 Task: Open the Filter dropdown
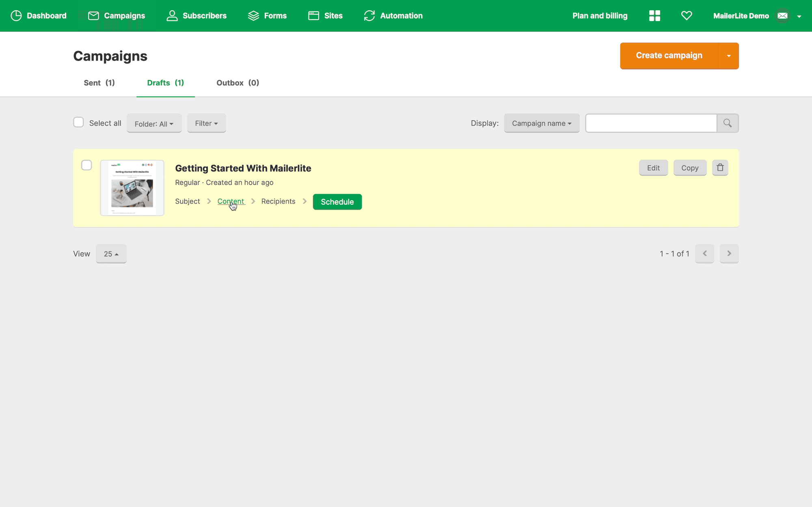[x=206, y=123]
